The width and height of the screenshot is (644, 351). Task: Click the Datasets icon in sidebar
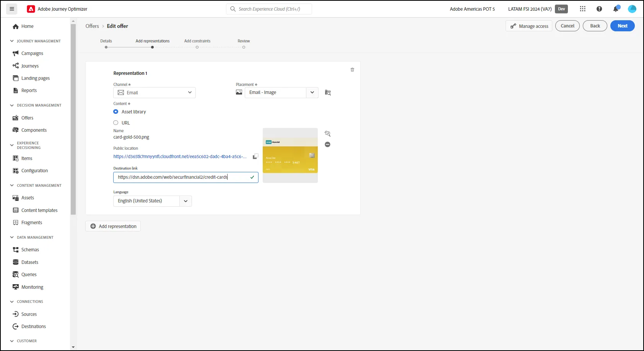pyautogui.click(x=16, y=262)
